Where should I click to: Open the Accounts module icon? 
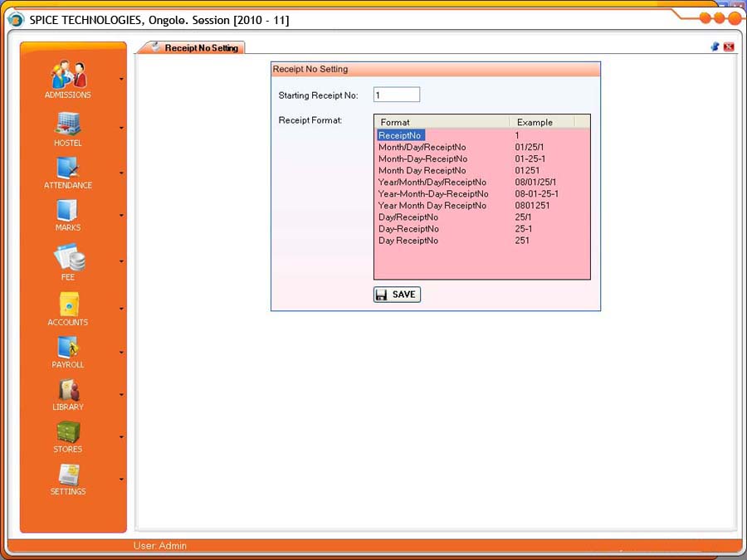click(x=68, y=304)
